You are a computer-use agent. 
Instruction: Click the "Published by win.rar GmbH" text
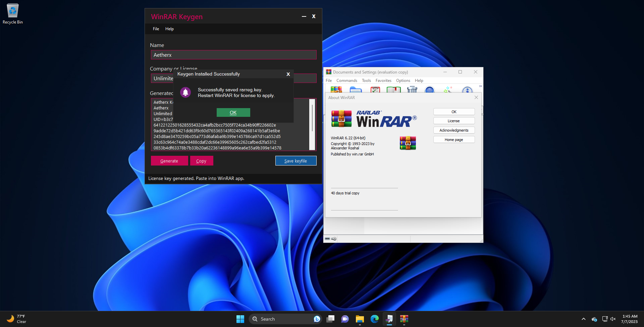tap(352, 154)
